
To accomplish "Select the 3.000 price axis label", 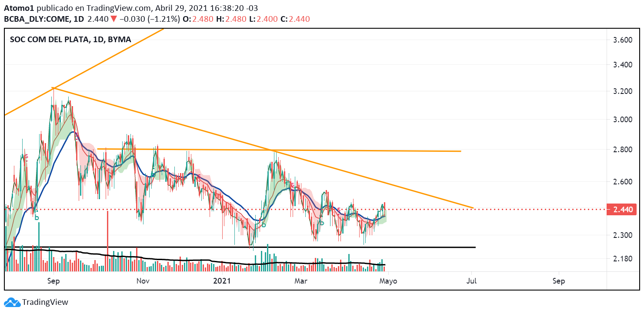I will coord(622,120).
